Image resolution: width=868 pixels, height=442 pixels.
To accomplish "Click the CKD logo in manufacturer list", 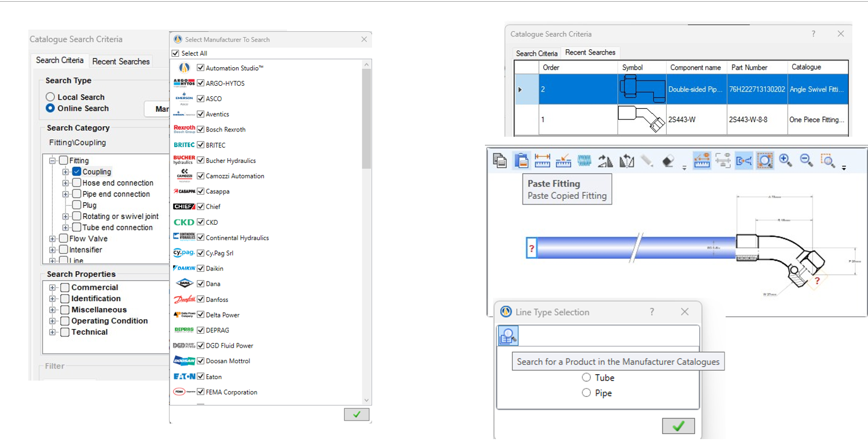I will [x=185, y=222].
